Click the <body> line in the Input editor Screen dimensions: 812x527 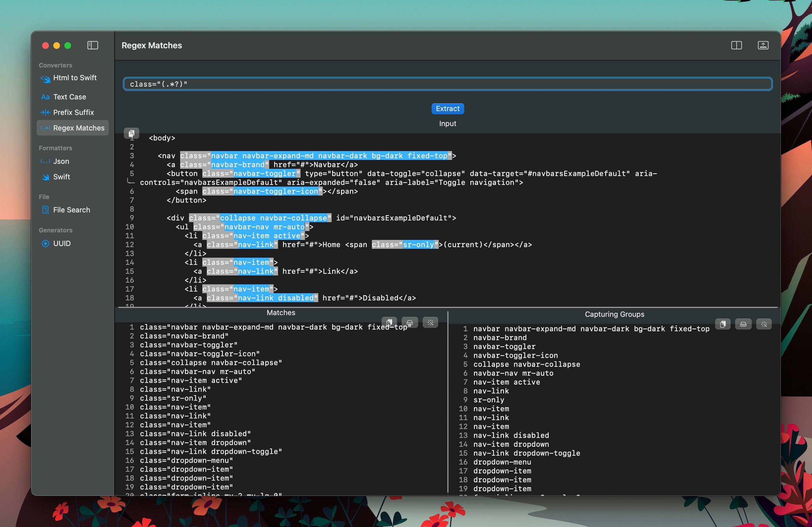pos(162,138)
